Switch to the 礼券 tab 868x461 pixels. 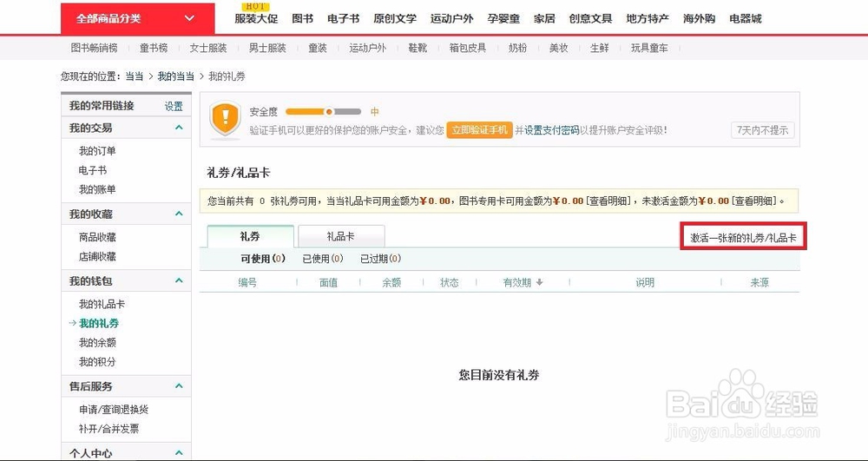pos(250,236)
